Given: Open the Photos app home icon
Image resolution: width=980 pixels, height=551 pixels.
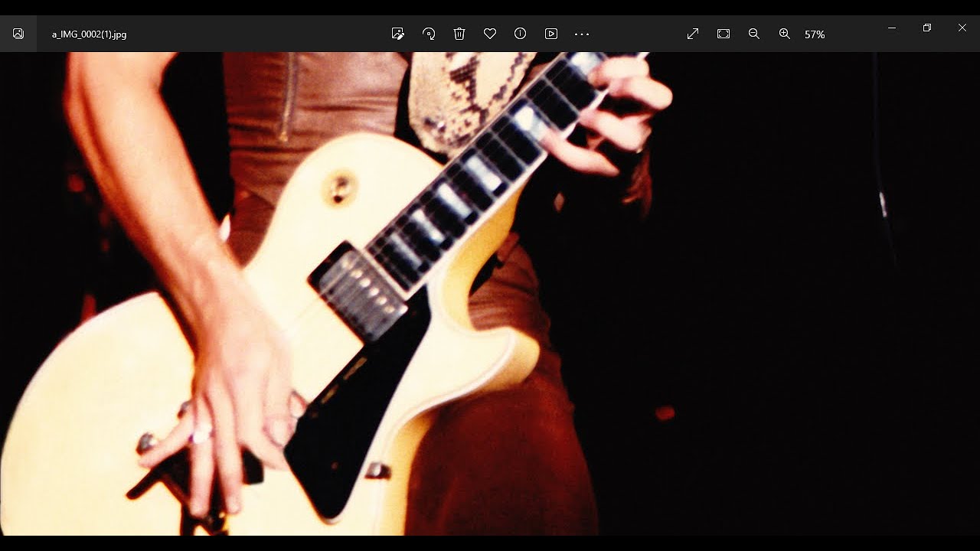Looking at the screenshot, I should (18, 34).
